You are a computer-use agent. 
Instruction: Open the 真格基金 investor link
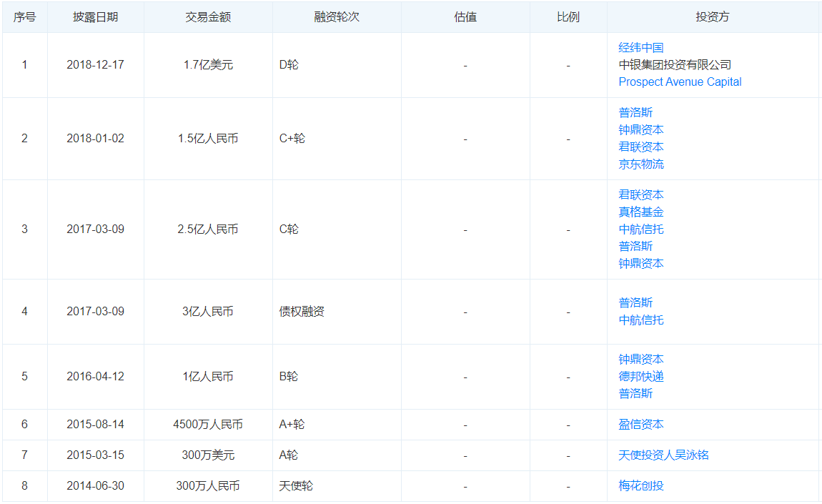(640, 212)
